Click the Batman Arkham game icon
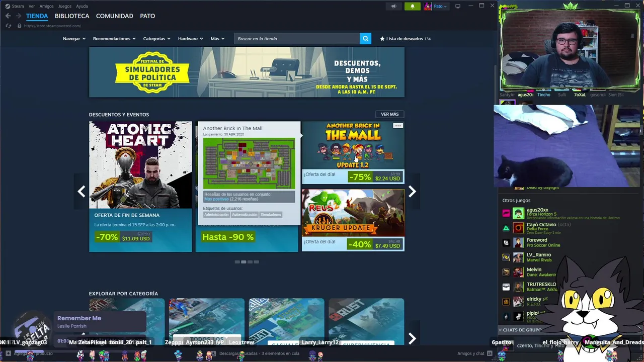 506,287
